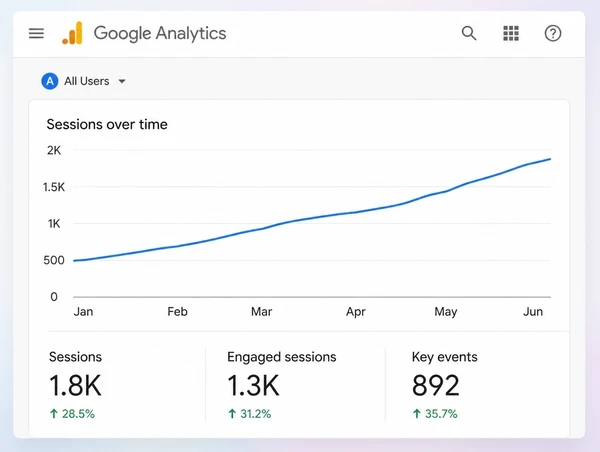Click the Google Analytics title text

click(160, 34)
